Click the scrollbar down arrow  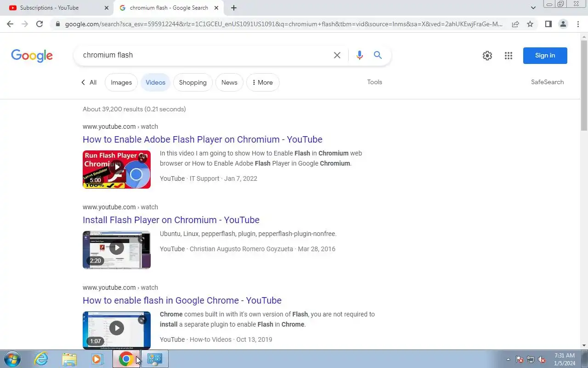[584, 345]
